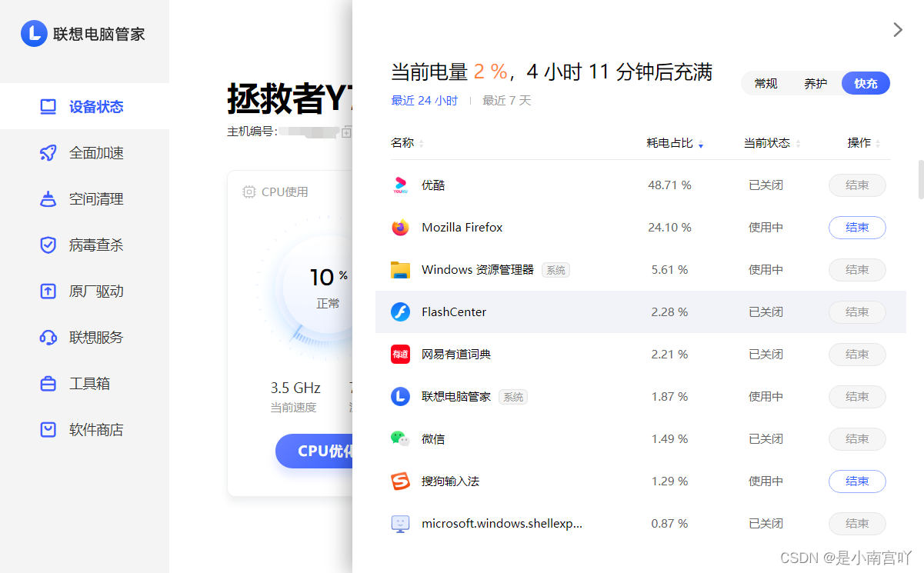The width and height of the screenshot is (924, 573).
Task: Copy host number via copy icon
Action: point(347,132)
